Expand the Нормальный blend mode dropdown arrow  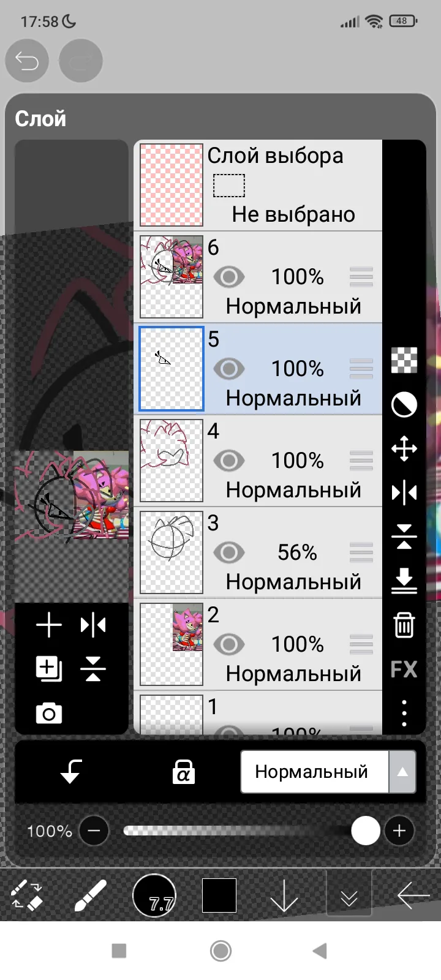(x=402, y=772)
